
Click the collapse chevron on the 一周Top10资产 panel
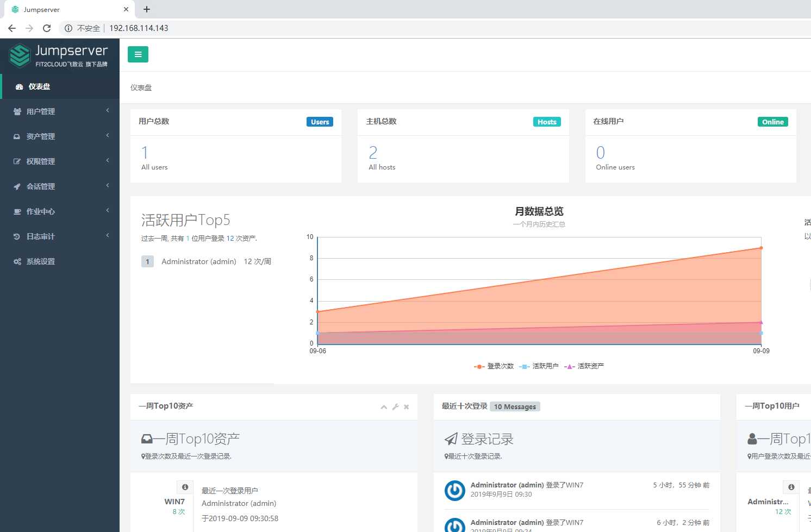(384, 407)
